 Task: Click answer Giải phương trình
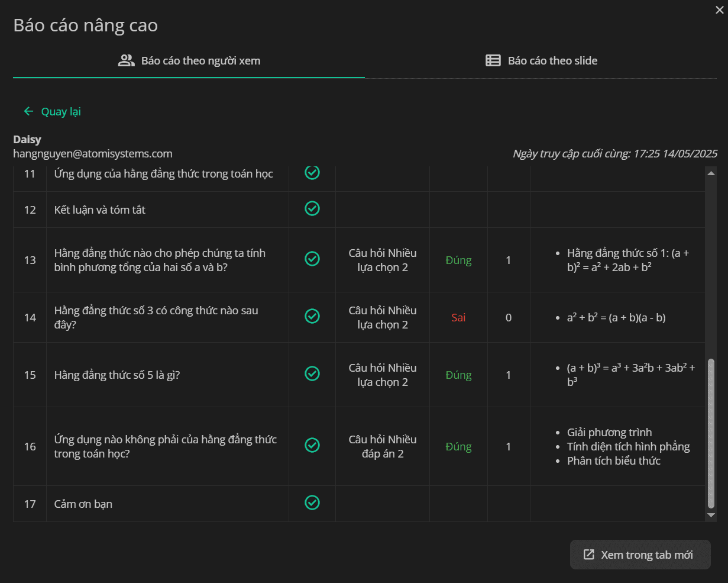[610, 432]
